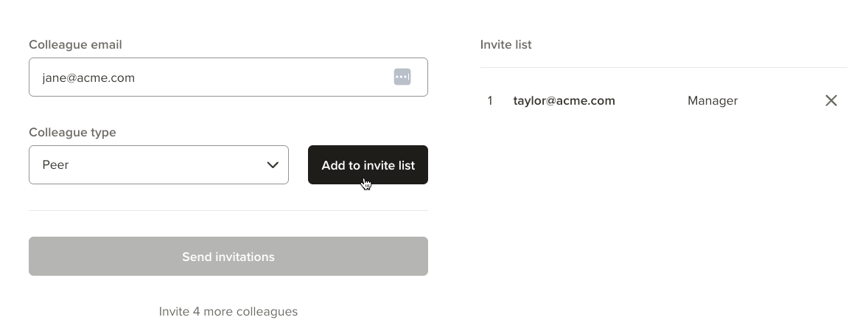
Task: Click blank area below the invite list row
Action: coord(664,221)
